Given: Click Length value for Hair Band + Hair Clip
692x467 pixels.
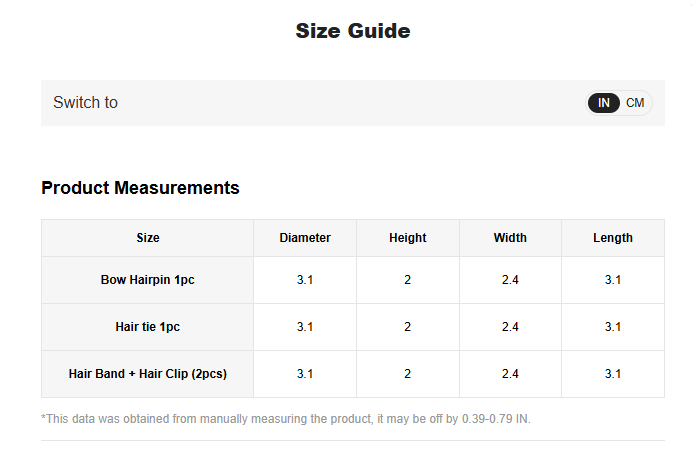Looking at the screenshot, I should coord(612,374).
